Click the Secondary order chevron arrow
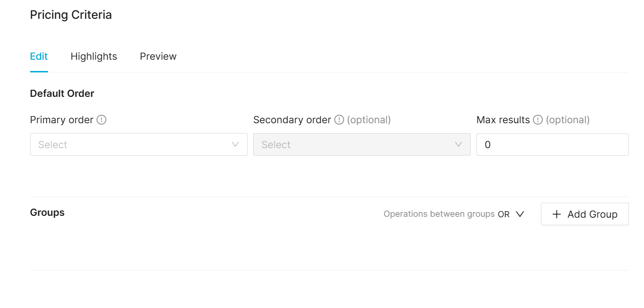 click(459, 144)
